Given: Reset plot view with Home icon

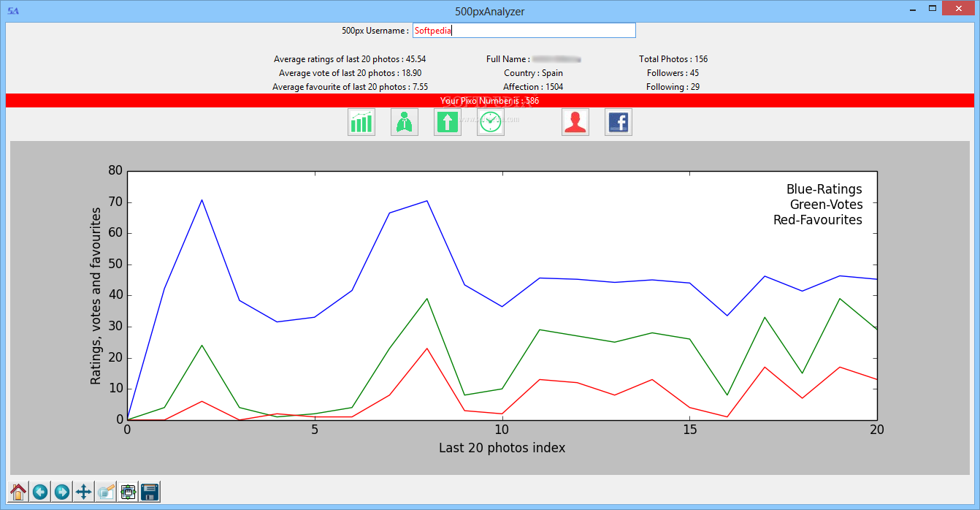Looking at the screenshot, I should coord(18,492).
